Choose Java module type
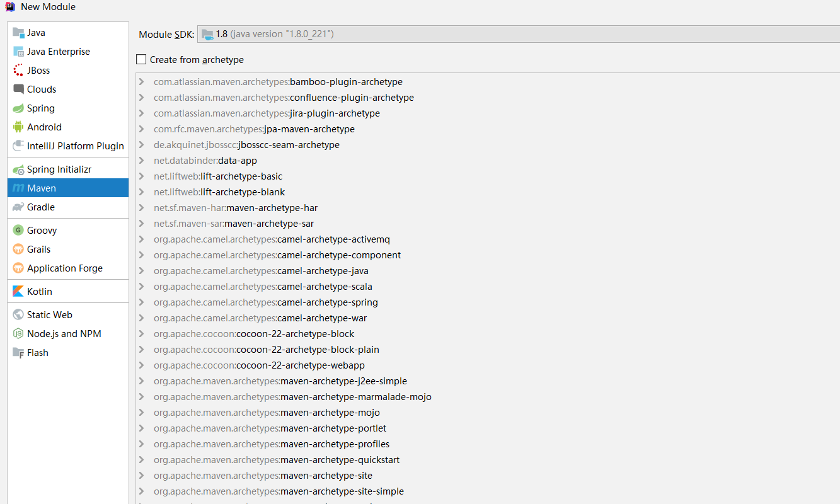Screen dimensions: 840x504 point(68,33)
